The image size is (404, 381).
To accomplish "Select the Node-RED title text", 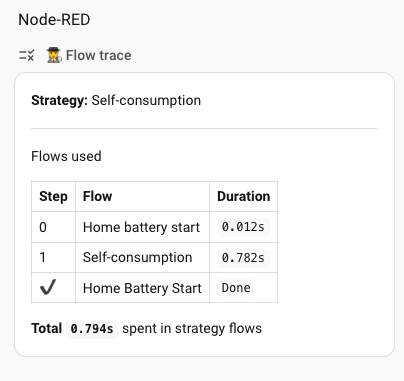I will coord(54,20).
